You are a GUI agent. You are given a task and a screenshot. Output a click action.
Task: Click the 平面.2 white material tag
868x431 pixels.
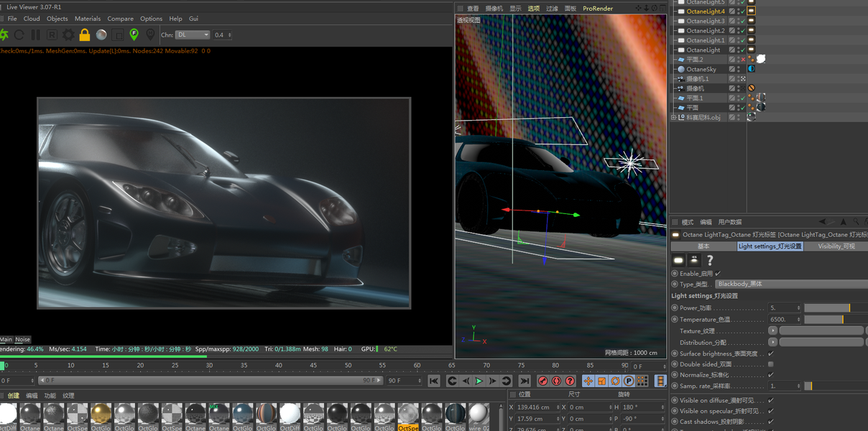point(761,59)
